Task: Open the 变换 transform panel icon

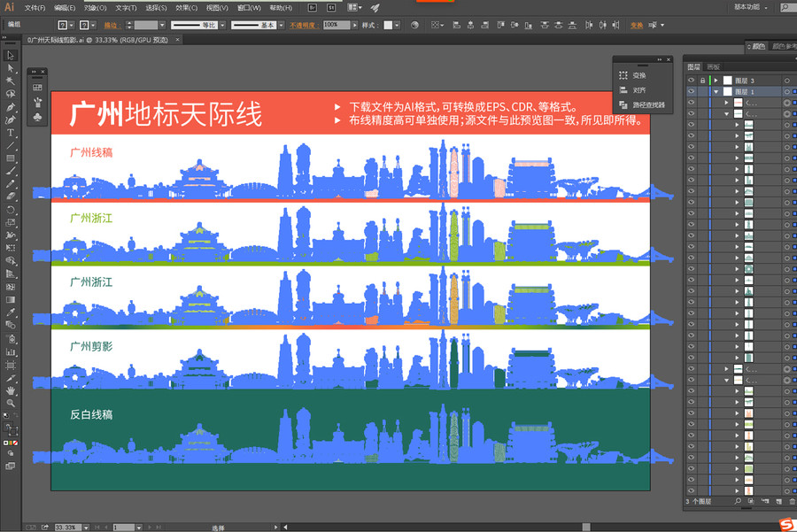Action: [x=623, y=75]
